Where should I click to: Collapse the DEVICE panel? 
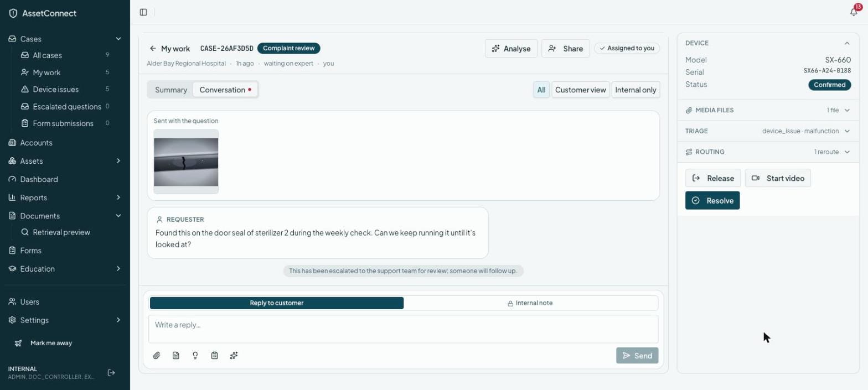pos(847,43)
